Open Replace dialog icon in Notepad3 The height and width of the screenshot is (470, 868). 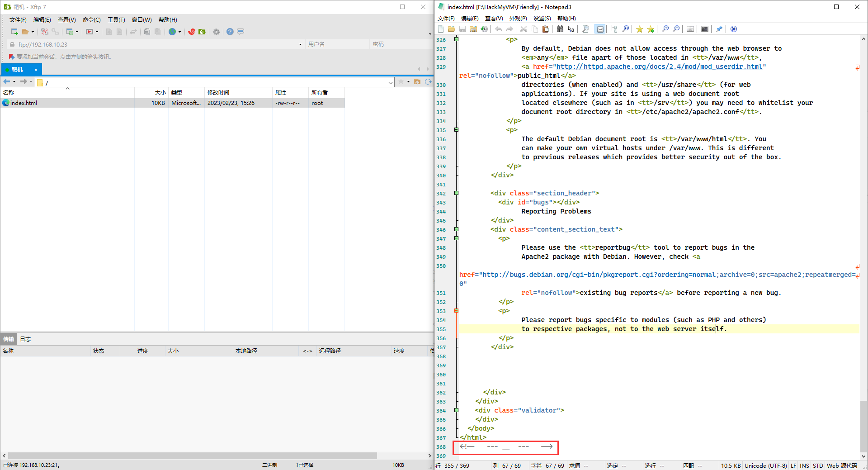pos(571,29)
